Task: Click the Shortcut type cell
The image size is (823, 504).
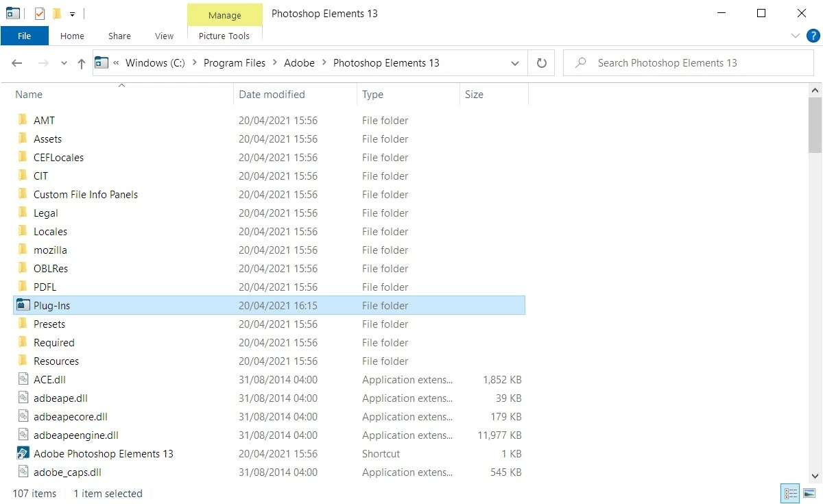Action: point(381,453)
